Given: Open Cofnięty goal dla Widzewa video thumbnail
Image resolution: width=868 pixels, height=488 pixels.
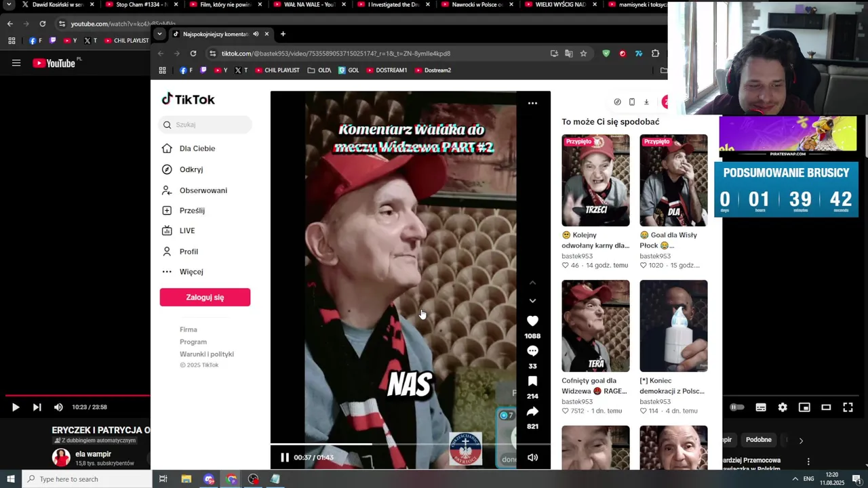Looking at the screenshot, I should click(x=595, y=326).
